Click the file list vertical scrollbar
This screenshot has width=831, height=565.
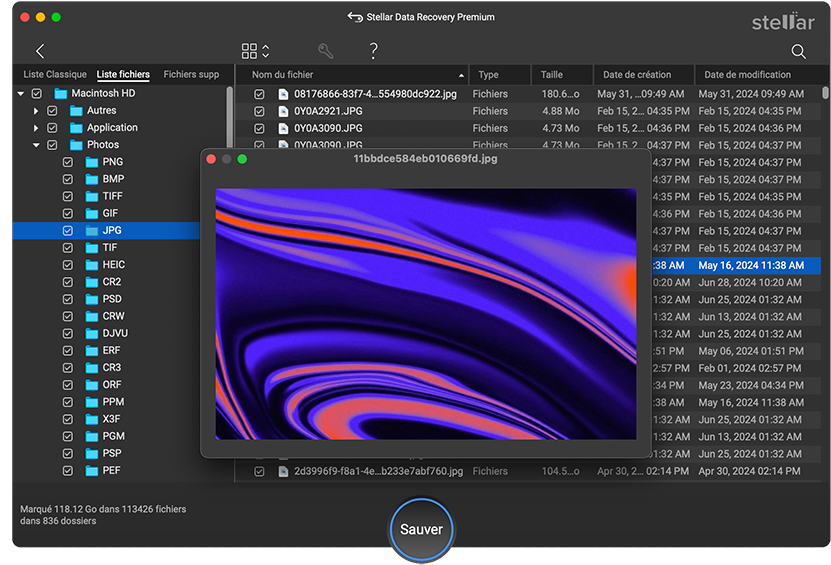(825, 93)
